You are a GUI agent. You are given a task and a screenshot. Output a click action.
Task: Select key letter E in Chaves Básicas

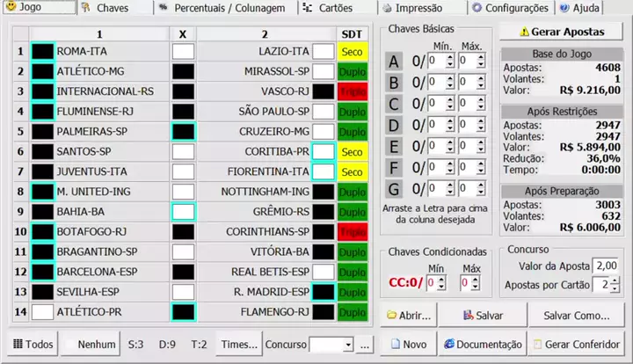(x=394, y=147)
